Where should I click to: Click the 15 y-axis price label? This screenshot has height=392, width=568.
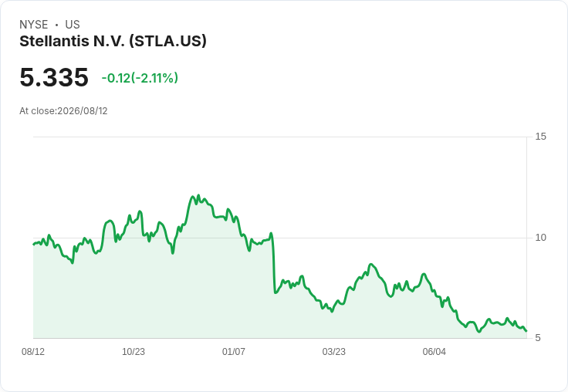pyautogui.click(x=540, y=137)
